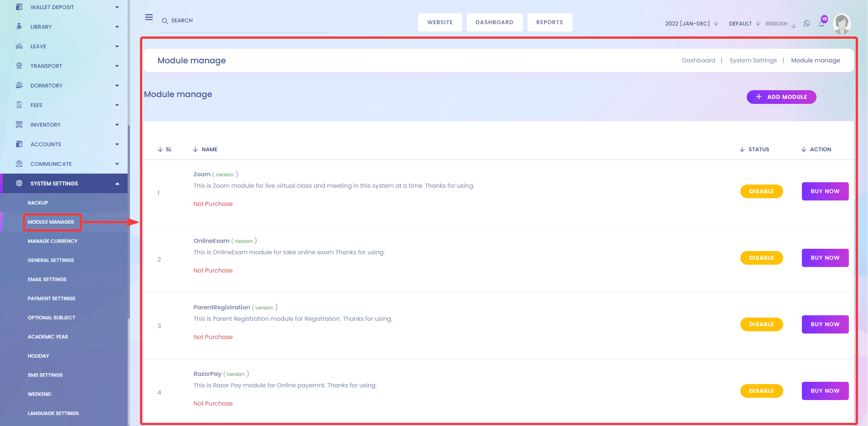
Task: Click BUY NOW for OnlineExam module
Action: coord(825,258)
